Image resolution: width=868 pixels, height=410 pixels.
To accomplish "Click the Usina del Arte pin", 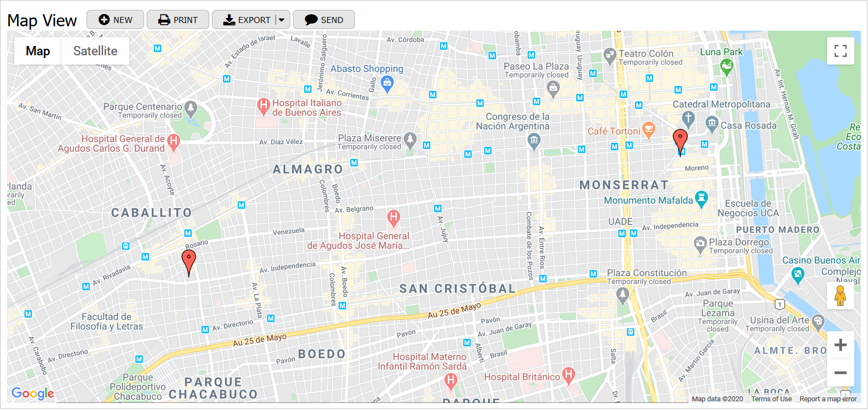I will [818, 322].
